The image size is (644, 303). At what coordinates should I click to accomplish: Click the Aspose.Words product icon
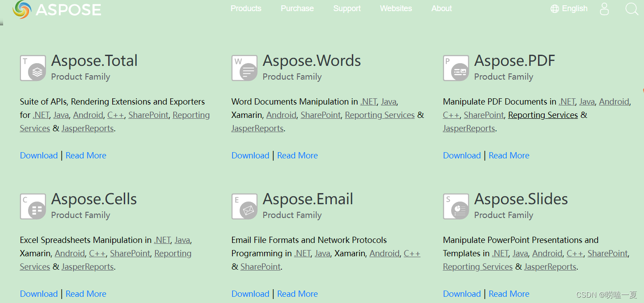click(x=245, y=68)
